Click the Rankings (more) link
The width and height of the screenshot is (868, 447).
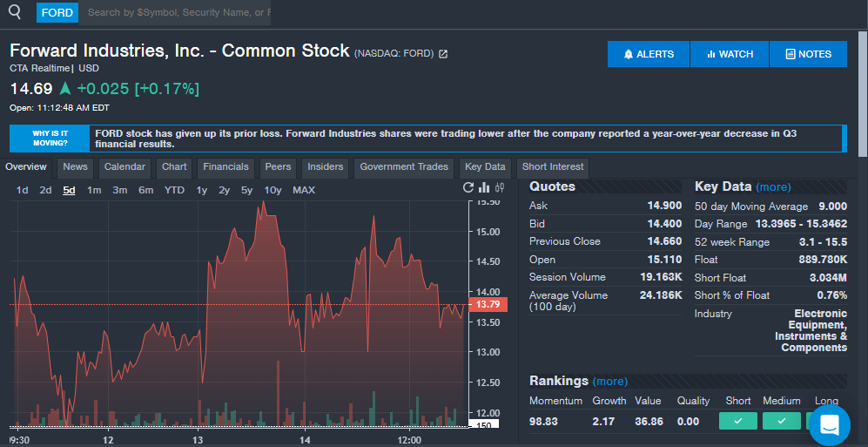pyautogui.click(x=610, y=382)
